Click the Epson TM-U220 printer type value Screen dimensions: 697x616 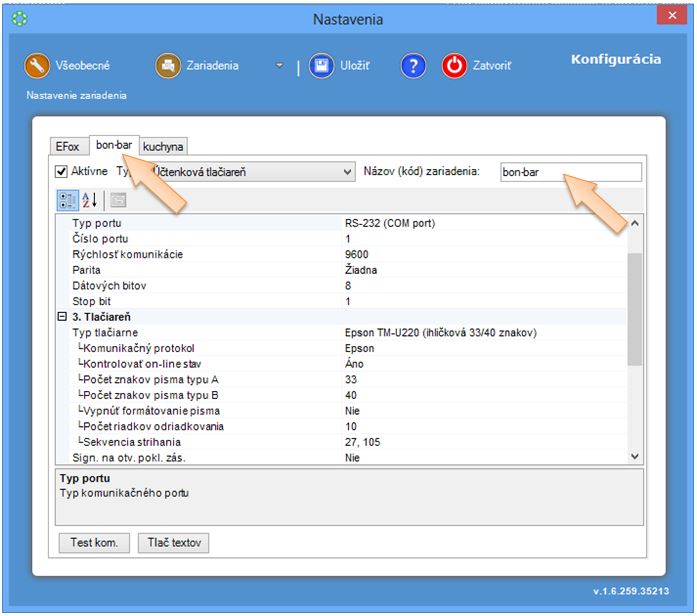[x=441, y=332]
